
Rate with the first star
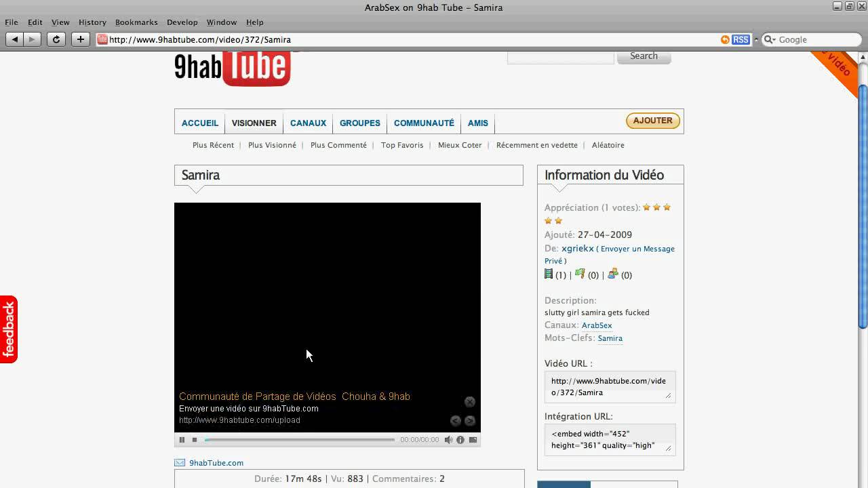pos(646,207)
